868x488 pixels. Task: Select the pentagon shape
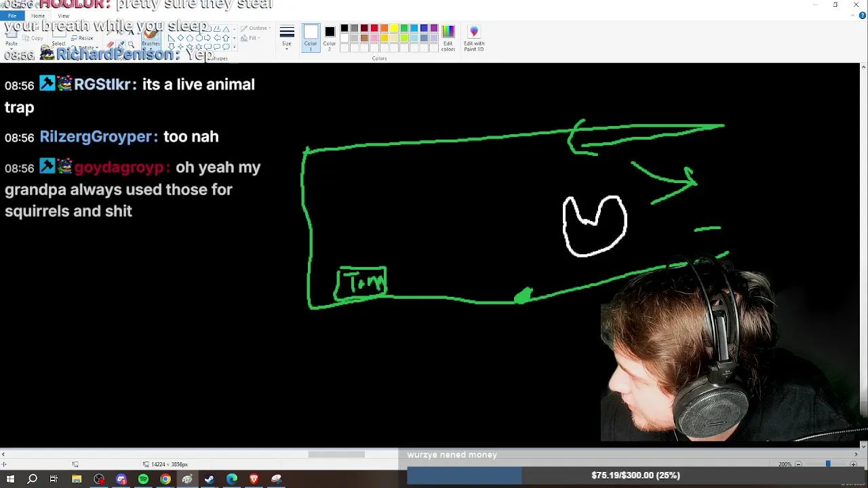click(190, 38)
